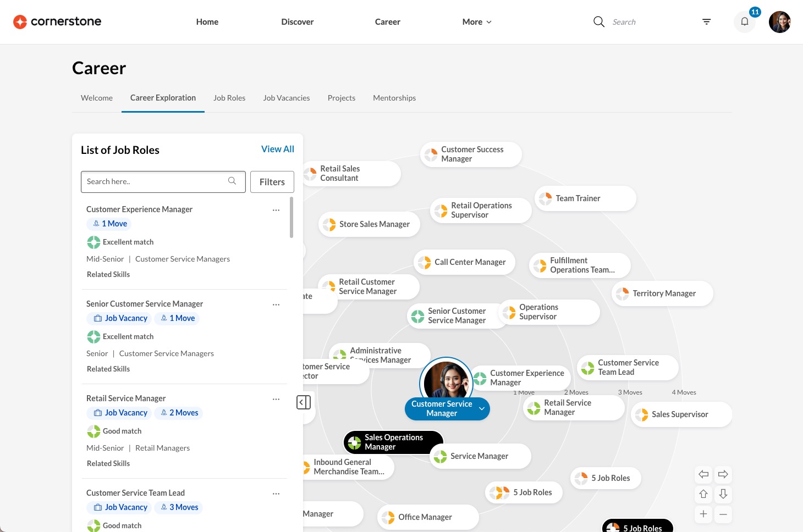Select Territory Manager map node
Screen dimensions: 803x532
(662, 293)
